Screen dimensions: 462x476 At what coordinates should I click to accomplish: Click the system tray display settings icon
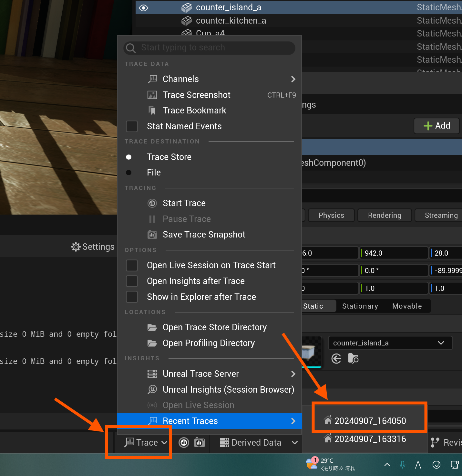click(x=455, y=465)
